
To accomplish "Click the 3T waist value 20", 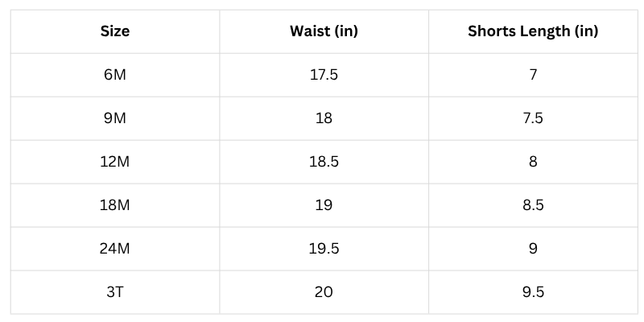I will pyautogui.click(x=324, y=292).
